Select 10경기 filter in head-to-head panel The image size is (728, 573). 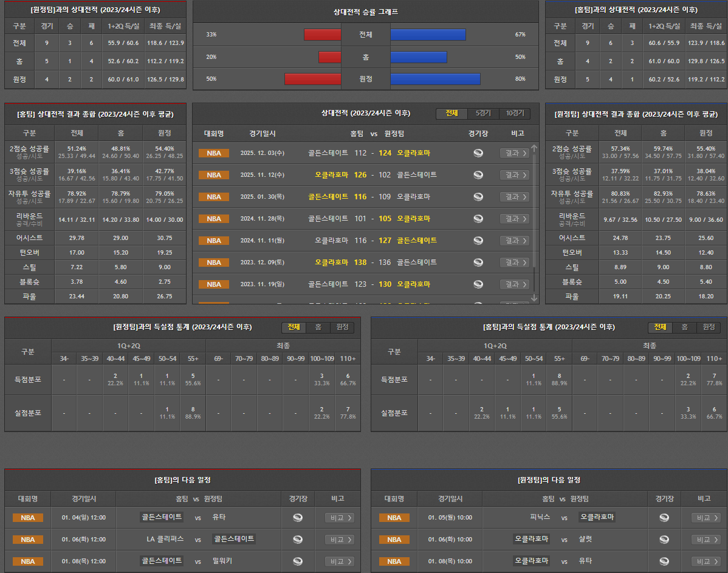514,114
